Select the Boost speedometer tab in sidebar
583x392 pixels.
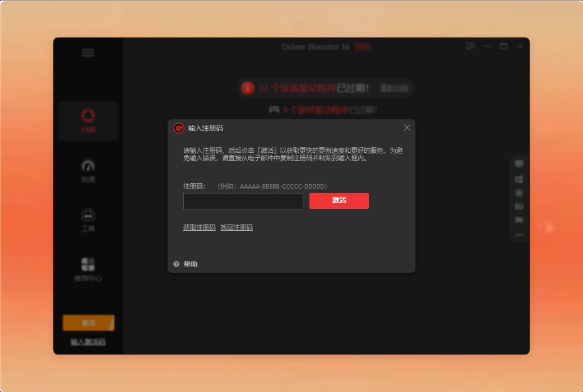pos(88,171)
